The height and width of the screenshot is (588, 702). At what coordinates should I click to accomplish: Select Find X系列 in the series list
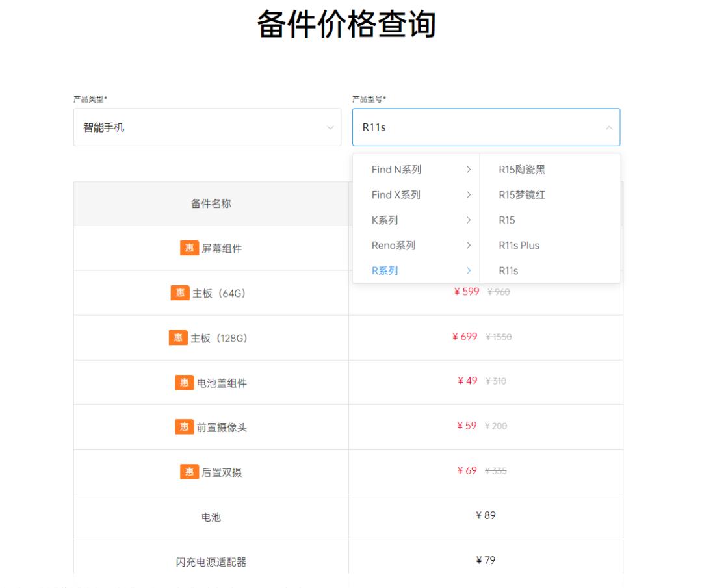[396, 195]
